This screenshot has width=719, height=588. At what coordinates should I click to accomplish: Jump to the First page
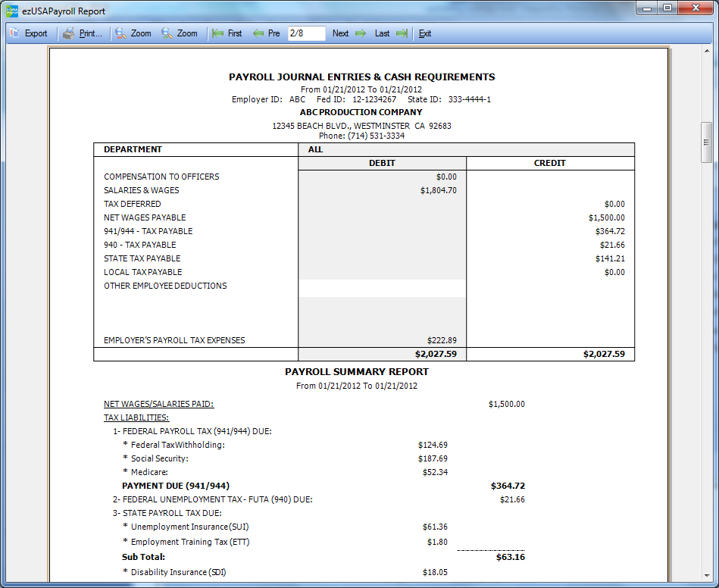227,33
